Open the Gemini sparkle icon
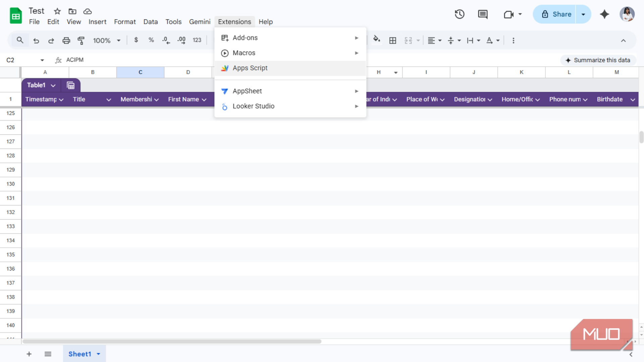 coord(604,14)
